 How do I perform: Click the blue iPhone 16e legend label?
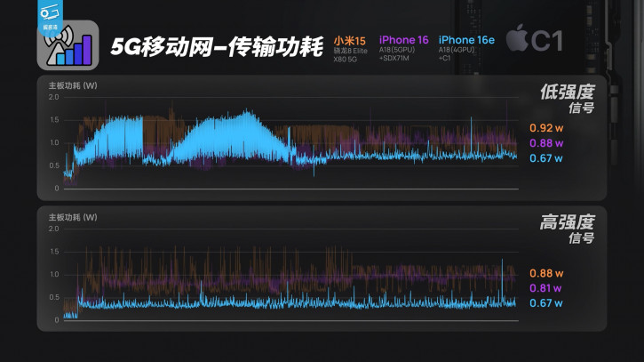466,40
